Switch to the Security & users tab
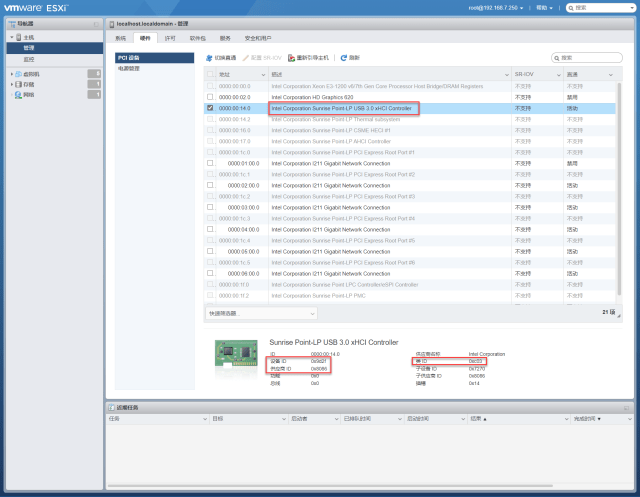 click(x=258, y=38)
